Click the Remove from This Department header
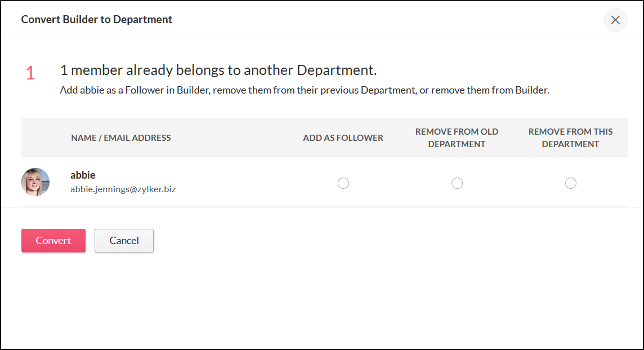The image size is (644, 350). point(570,138)
